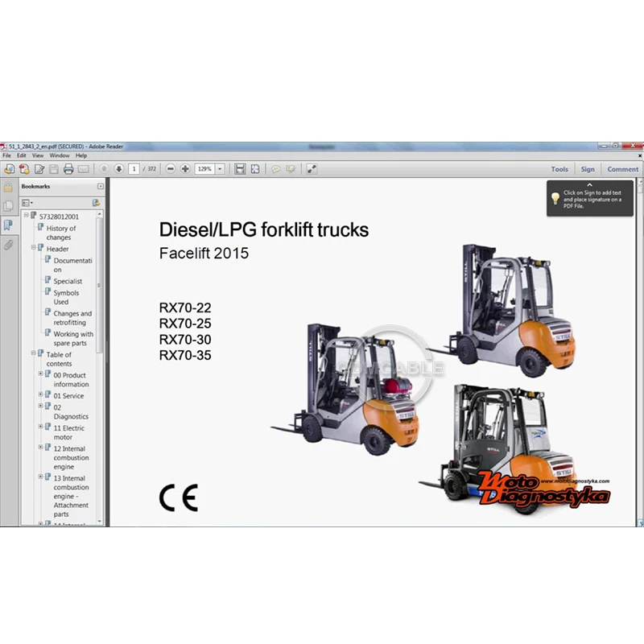Select the Specialist bookmark

[68, 281]
